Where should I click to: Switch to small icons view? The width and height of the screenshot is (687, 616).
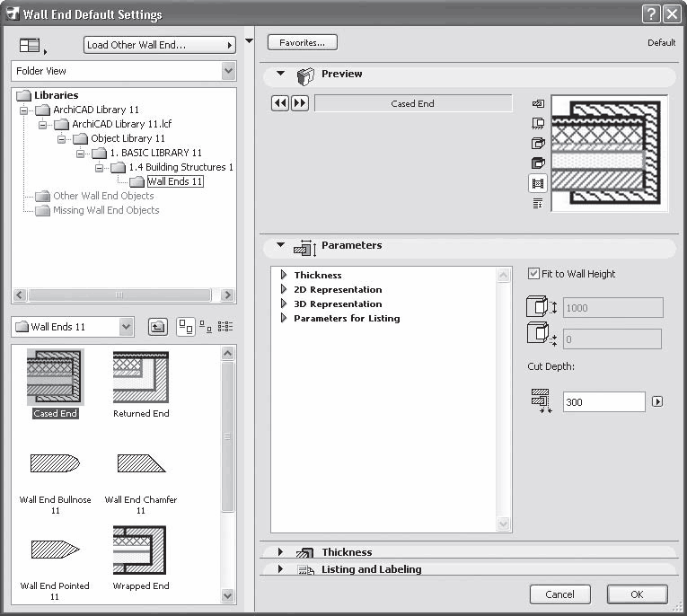(205, 327)
